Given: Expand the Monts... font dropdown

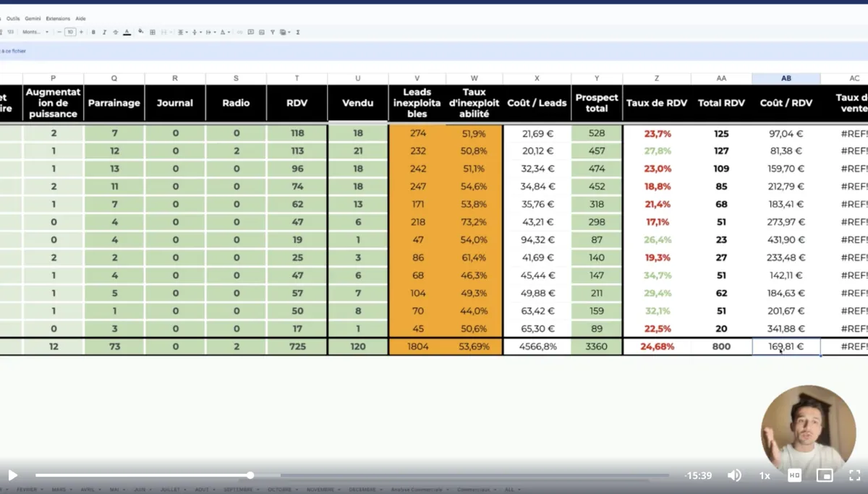Looking at the screenshot, I should pos(35,32).
